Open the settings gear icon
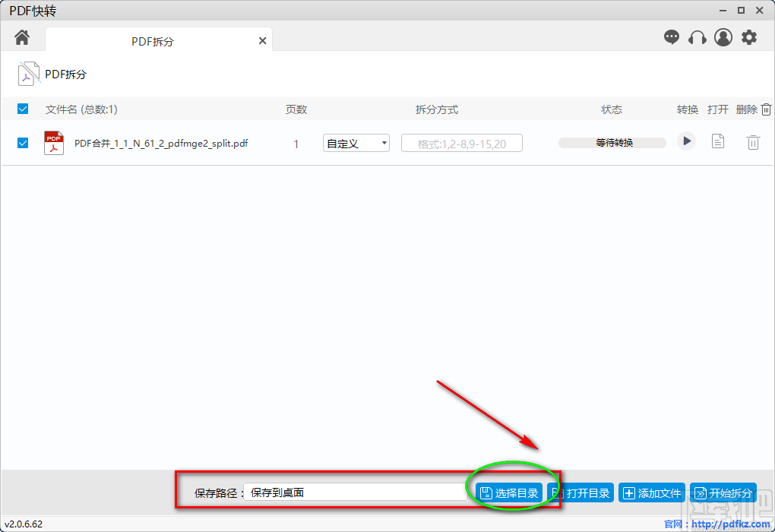 point(749,36)
